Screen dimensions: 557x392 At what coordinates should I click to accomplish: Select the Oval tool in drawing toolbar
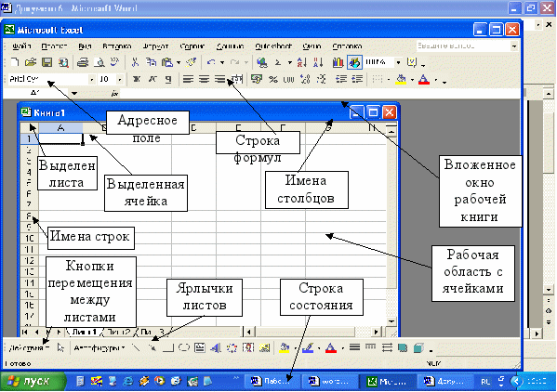pyautogui.click(x=184, y=347)
